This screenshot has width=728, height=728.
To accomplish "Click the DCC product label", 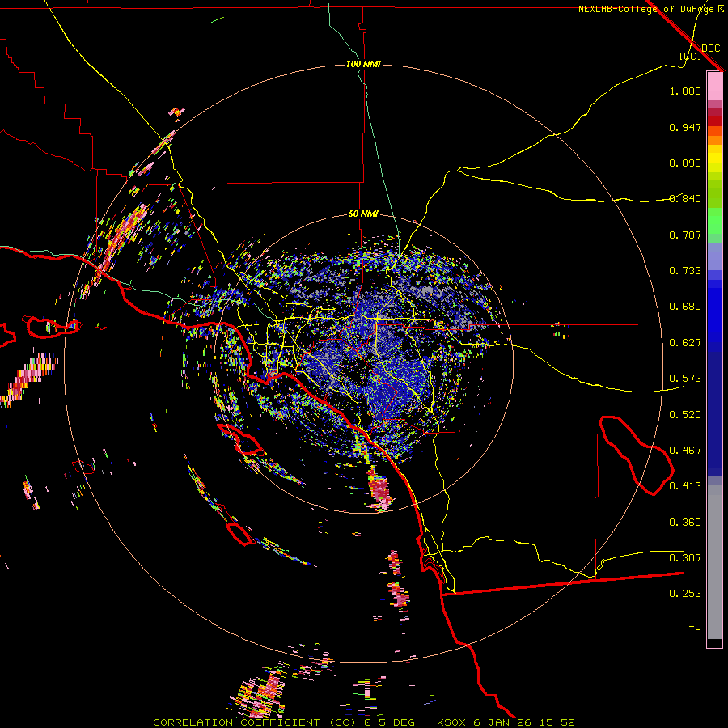I will (711, 49).
